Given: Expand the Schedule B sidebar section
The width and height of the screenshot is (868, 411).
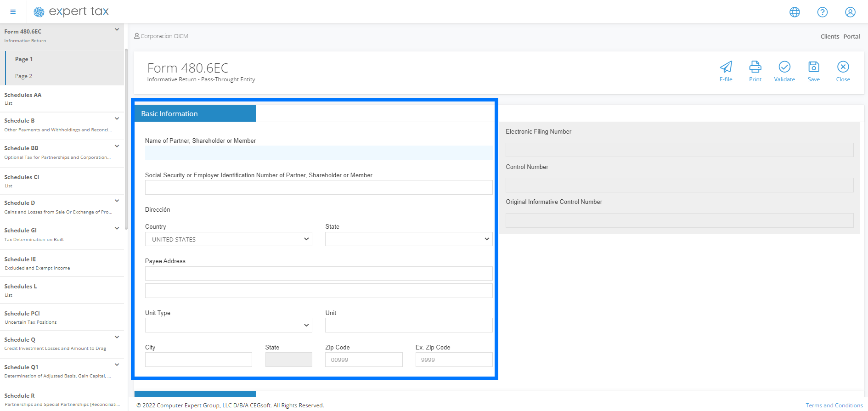Looking at the screenshot, I should click(117, 119).
